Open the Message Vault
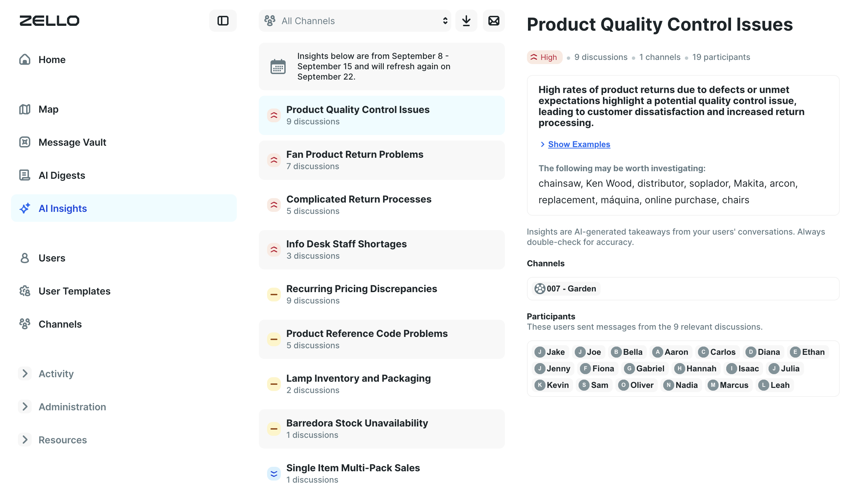This screenshot has width=868, height=494. [x=72, y=142]
